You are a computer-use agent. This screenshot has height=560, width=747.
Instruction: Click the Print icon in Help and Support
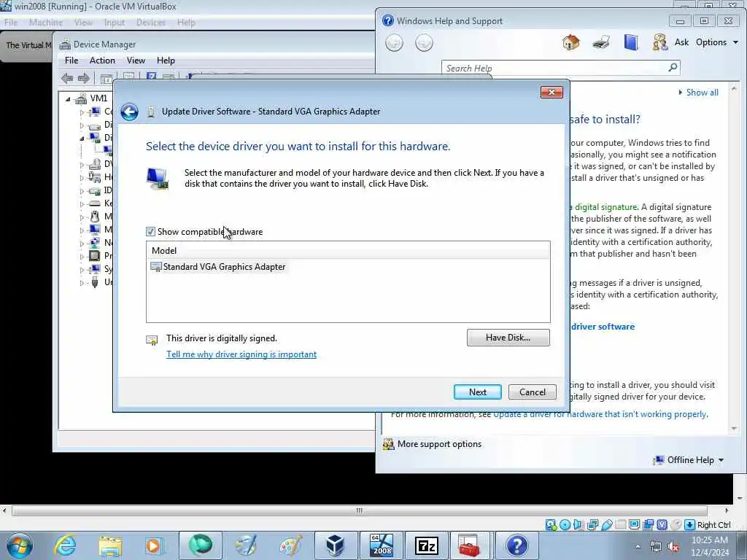[x=601, y=43]
